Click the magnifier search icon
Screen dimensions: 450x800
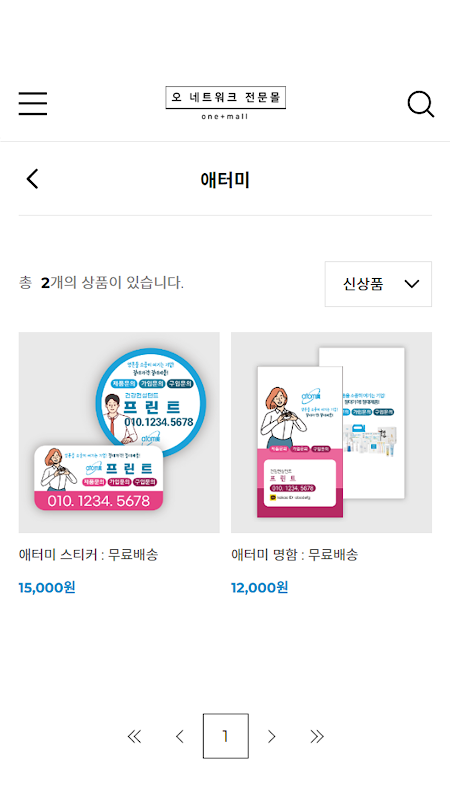pyautogui.click(x=420, y=104)
